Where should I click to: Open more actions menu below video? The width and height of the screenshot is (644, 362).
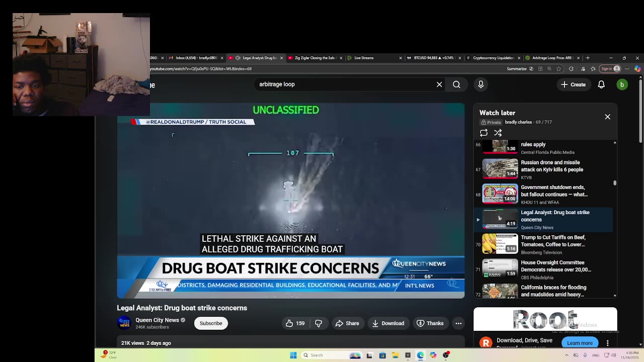(458, 323)
